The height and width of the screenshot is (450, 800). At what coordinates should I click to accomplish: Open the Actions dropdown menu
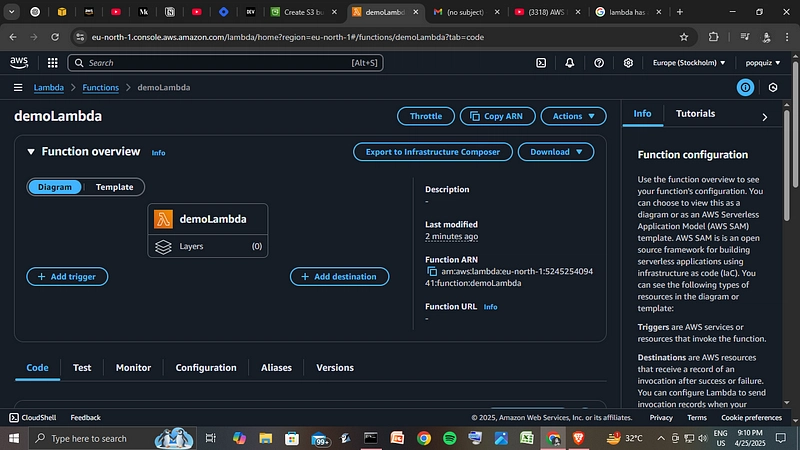pos(573,116)
